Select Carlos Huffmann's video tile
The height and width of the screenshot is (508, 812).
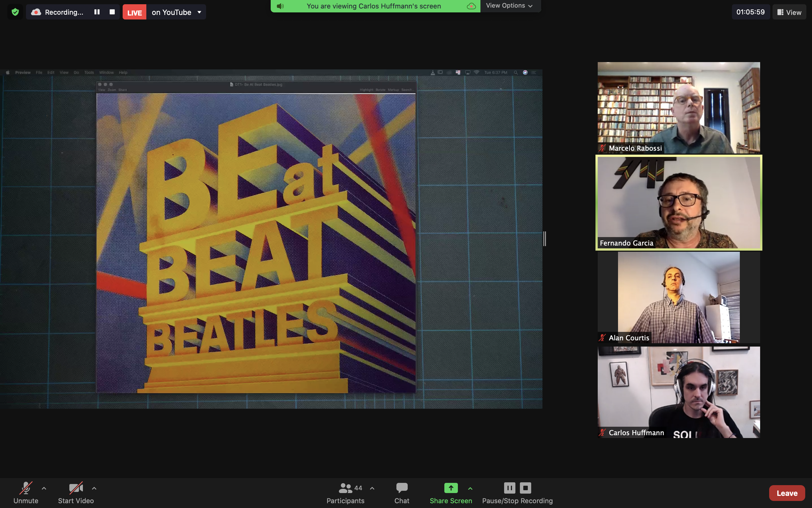[678, 392]
